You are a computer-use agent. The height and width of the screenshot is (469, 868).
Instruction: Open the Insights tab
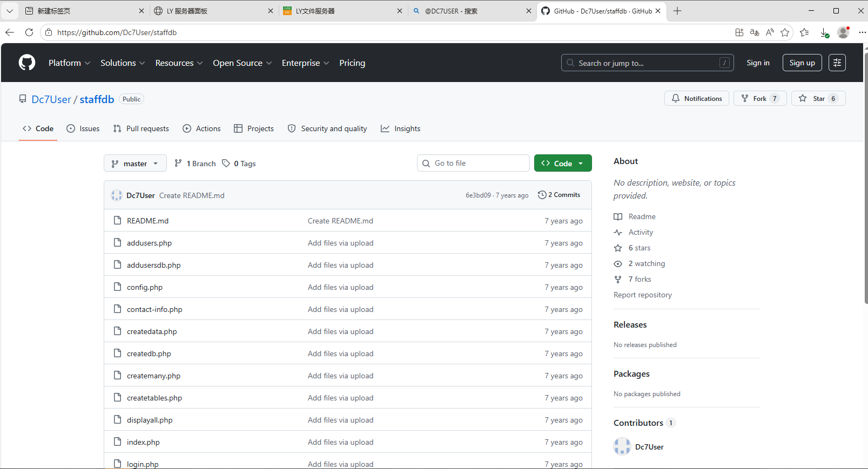tap(400, 128)
